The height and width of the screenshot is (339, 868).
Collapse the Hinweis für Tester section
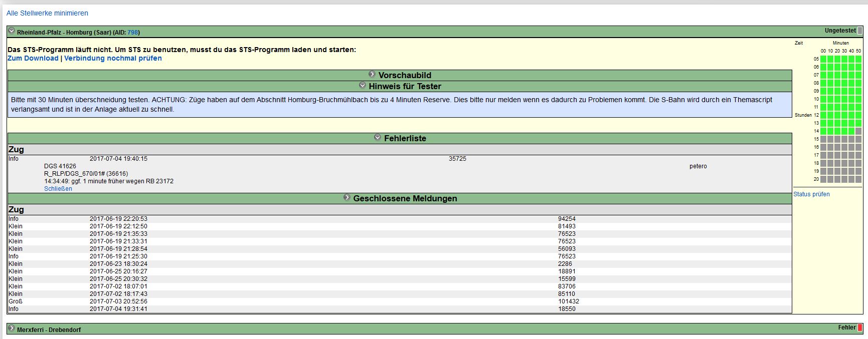(363, 86)
